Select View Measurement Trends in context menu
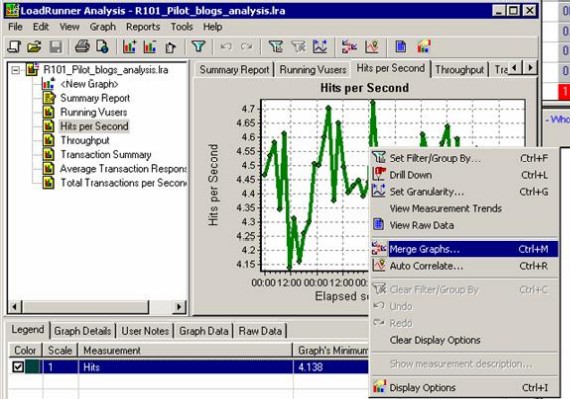 (x=464, y=208)
